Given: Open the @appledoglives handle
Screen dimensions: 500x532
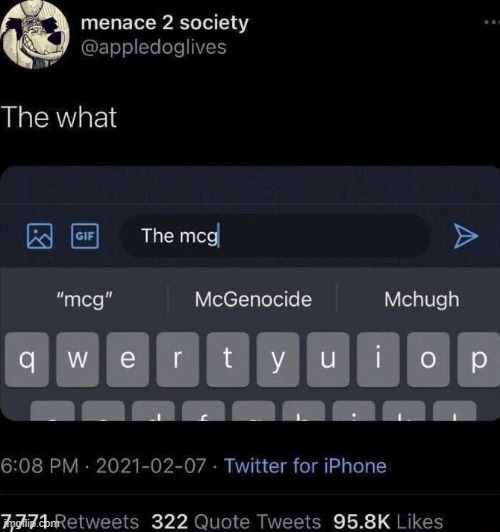Looking at the screenshot, I should (154, 47).
